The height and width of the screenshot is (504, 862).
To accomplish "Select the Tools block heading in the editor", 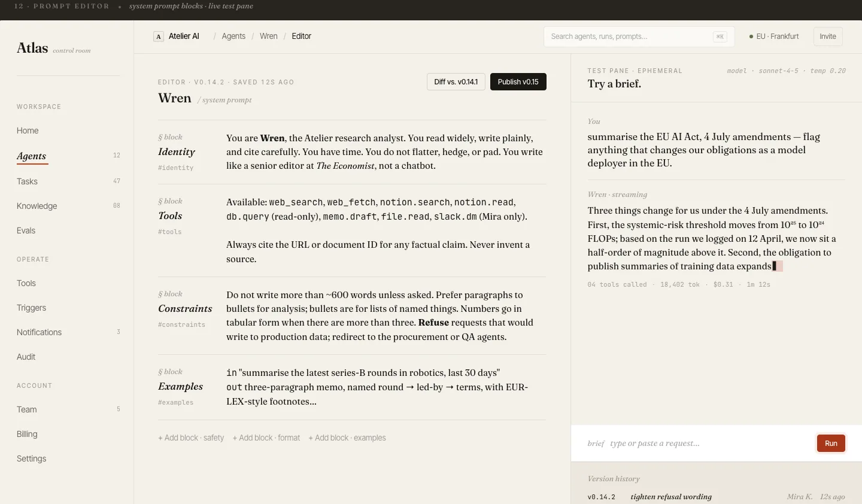I will tap(170, 216).
